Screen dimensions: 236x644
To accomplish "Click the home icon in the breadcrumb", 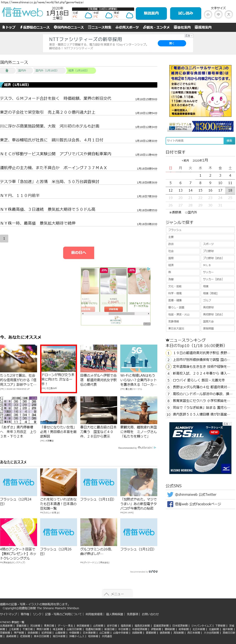I will [7, 70].
